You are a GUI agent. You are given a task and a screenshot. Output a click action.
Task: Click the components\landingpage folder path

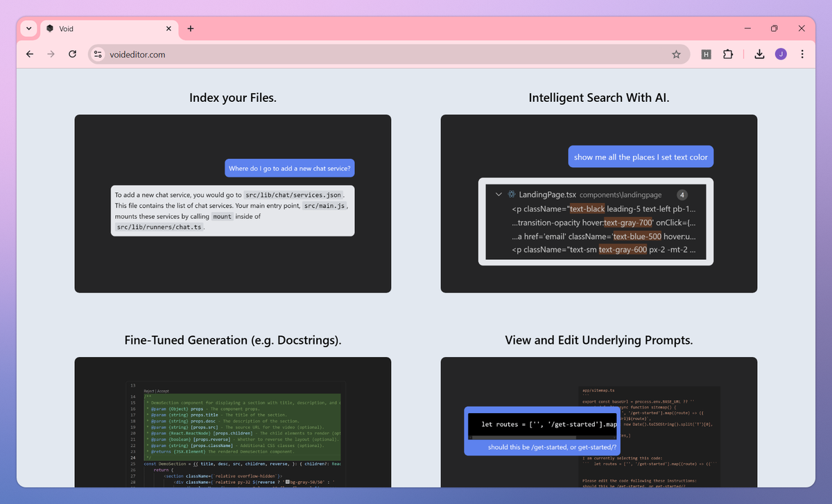click(x=621, y=195)
